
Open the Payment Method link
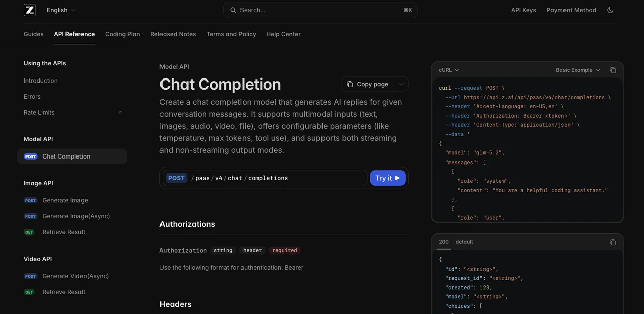point(572,10)
